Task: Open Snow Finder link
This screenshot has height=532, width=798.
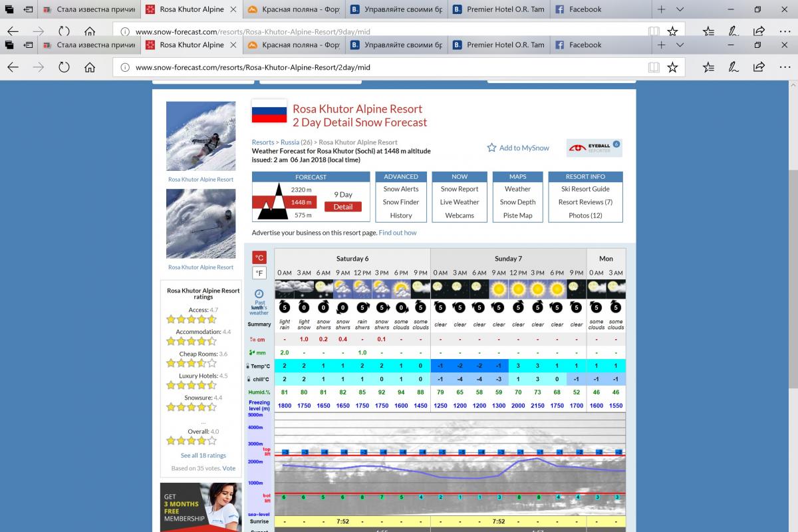Action: click(401, 202)
